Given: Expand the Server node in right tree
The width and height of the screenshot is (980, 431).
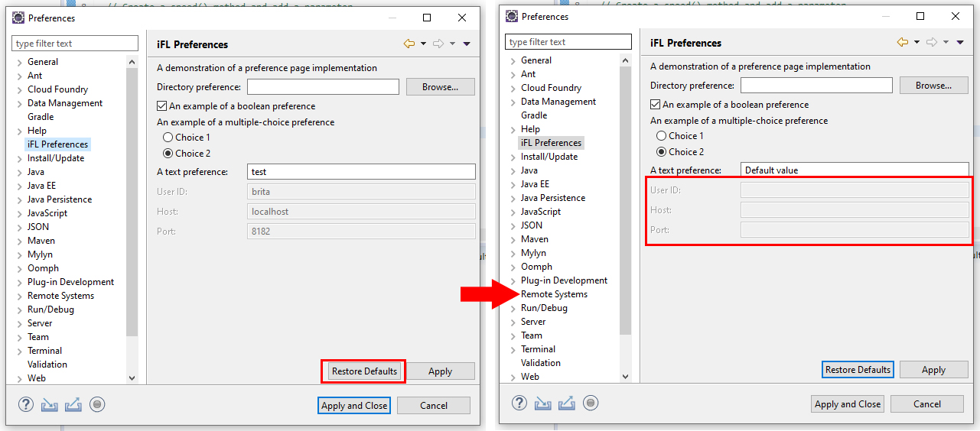Looking at the screenshot, I should [513, 322].
